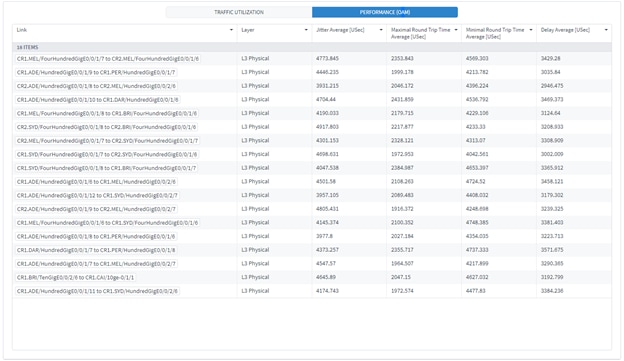Viewport: 624px width, 361px height.
Task: Click L3 Physical in CR1.BRI TenGigE row
Action: [x=255, y=277]
